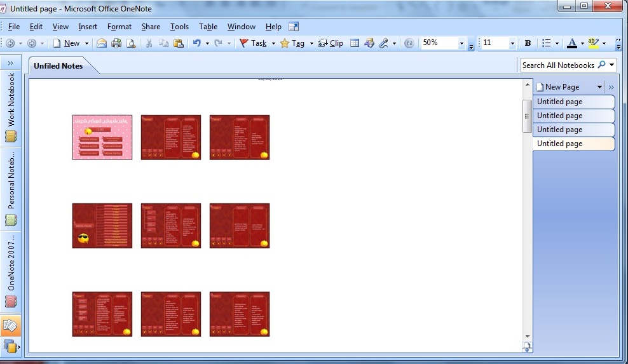The height and width of the screenshot is (364, 628).
Task: Click the All Notebooks list icon in the sidebar
Action: pyautogui.click(x=10, y=346)
